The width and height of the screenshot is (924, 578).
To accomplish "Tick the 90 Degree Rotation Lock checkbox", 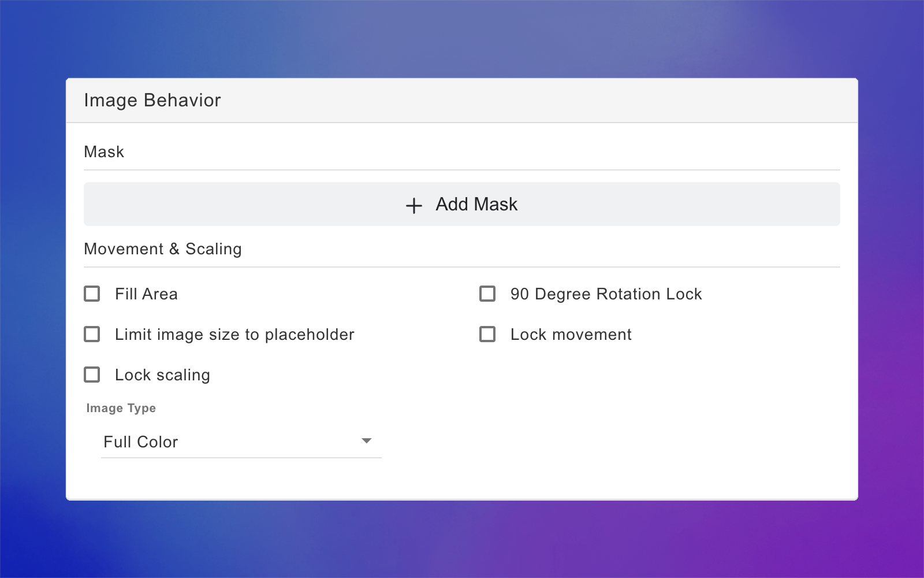I will (487, 294).
